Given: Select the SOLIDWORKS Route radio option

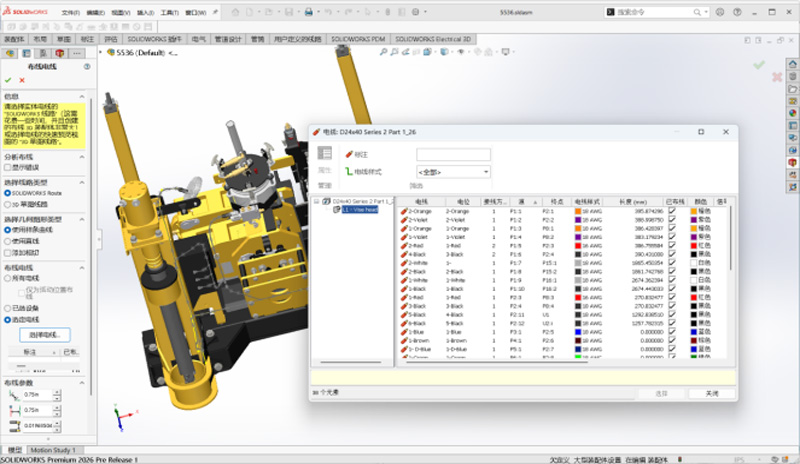Looking at the screenshot, I should tap(8, 192).
